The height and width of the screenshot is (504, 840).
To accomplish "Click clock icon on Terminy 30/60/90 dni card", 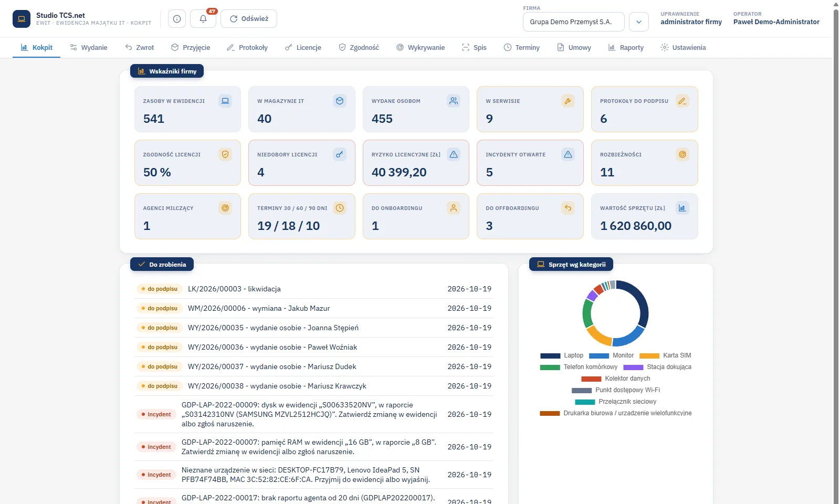I will [x=340, y=208].
